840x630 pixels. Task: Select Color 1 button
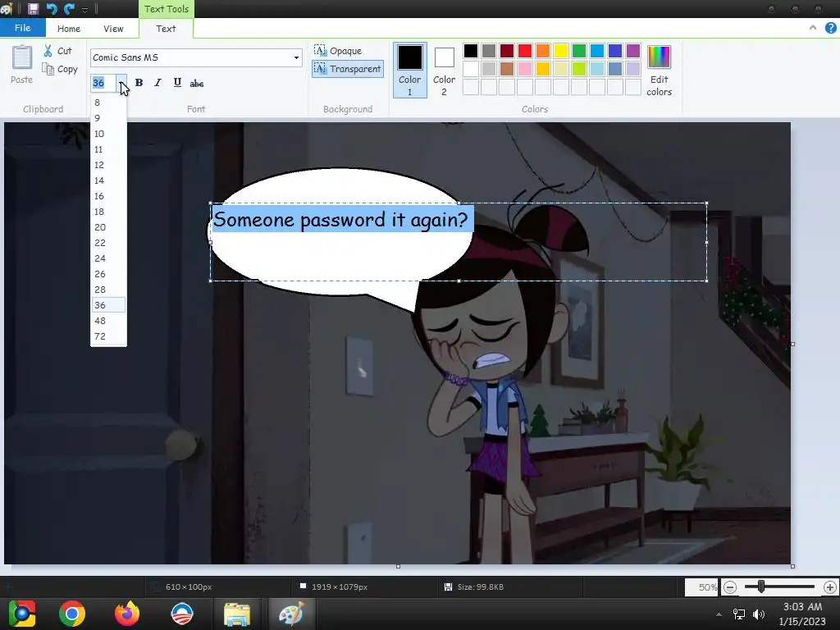point(410,71)
